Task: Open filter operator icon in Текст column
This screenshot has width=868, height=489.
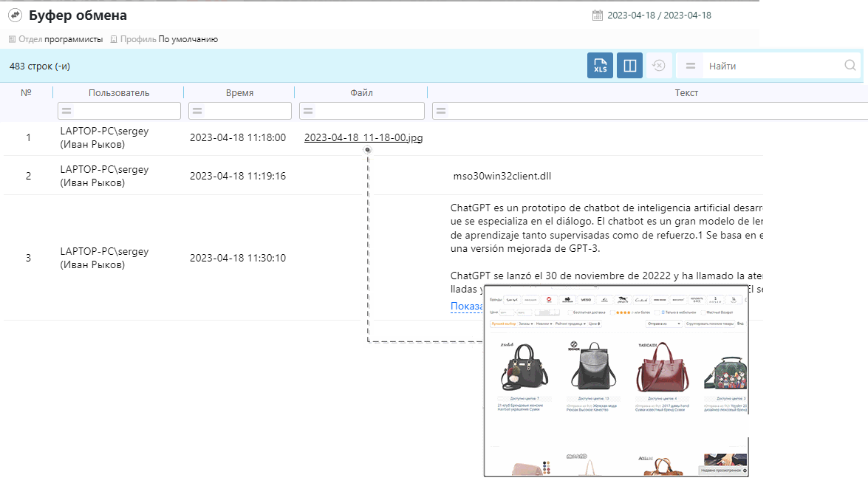Action: [x=440, y=111]
